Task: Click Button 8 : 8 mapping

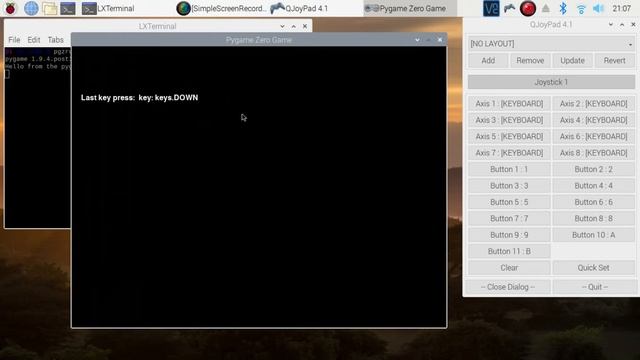Action: coord(593,218)
